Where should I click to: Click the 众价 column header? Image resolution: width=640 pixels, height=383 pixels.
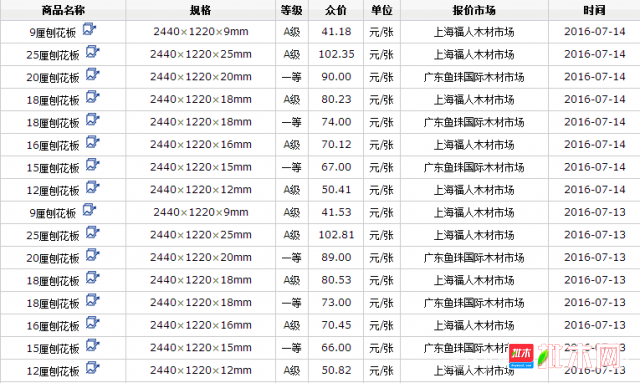(336, 10)
